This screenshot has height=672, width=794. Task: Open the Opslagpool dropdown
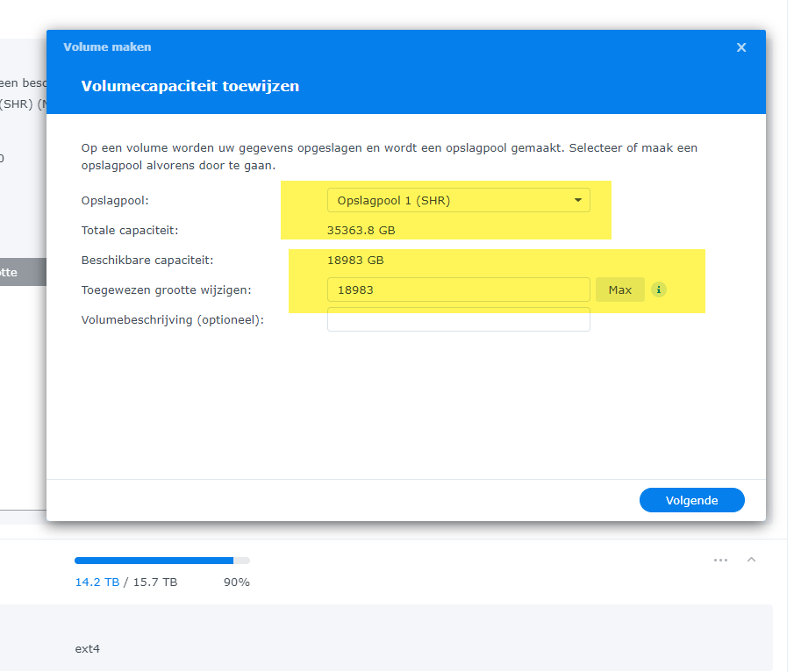[x=458, y=200]
